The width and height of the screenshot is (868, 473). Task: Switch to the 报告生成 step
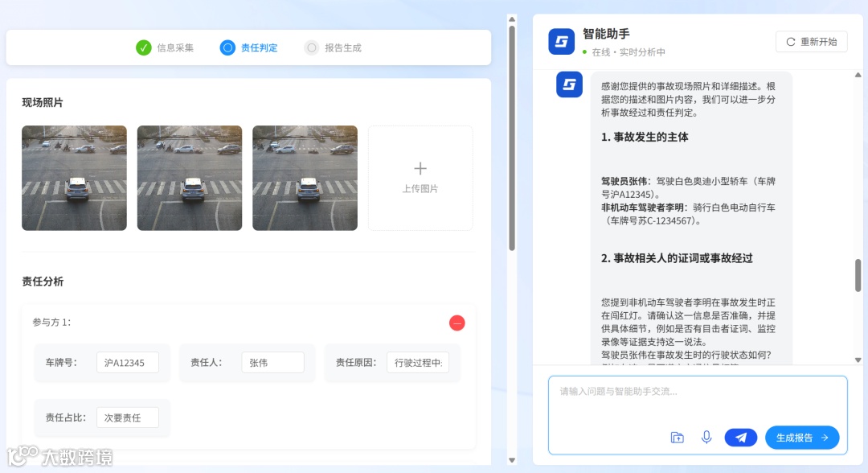point(332,47)
